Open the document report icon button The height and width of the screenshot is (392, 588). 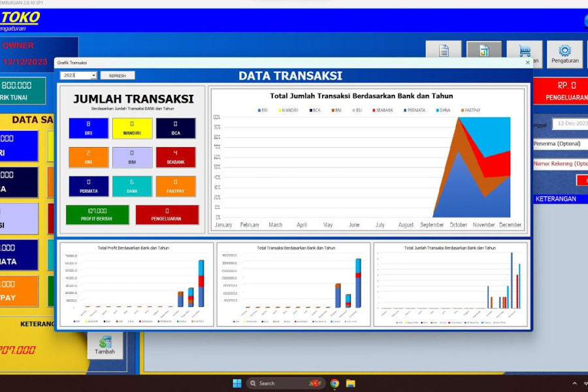(x=444, y=50)
